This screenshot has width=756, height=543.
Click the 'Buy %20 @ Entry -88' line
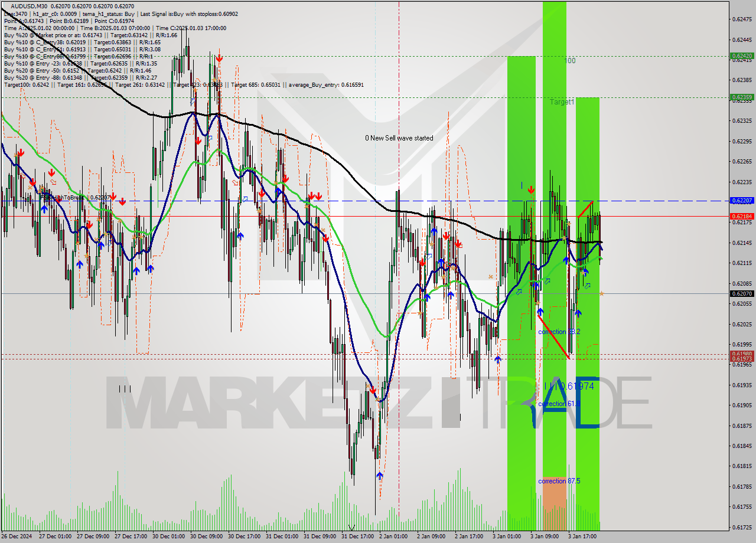(80, 77)
